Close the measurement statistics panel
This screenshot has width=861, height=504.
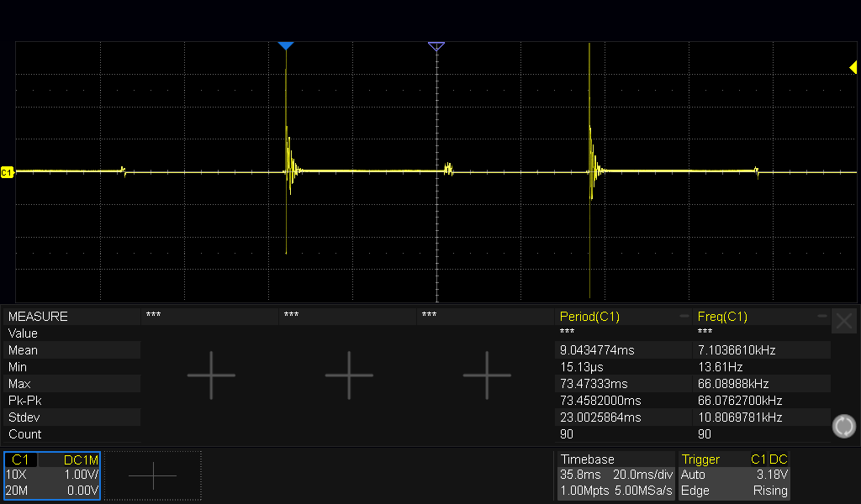(844, 320)
